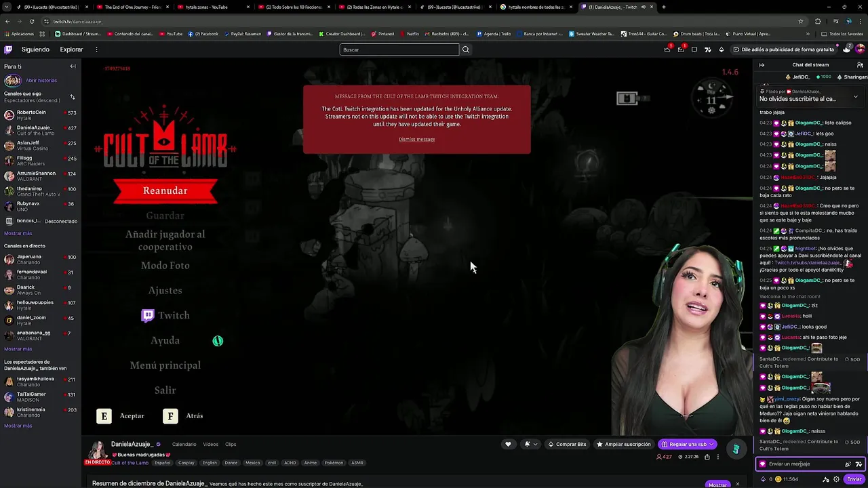
Task: Collapse the Para ti sidebar
Action: (73, 66)
